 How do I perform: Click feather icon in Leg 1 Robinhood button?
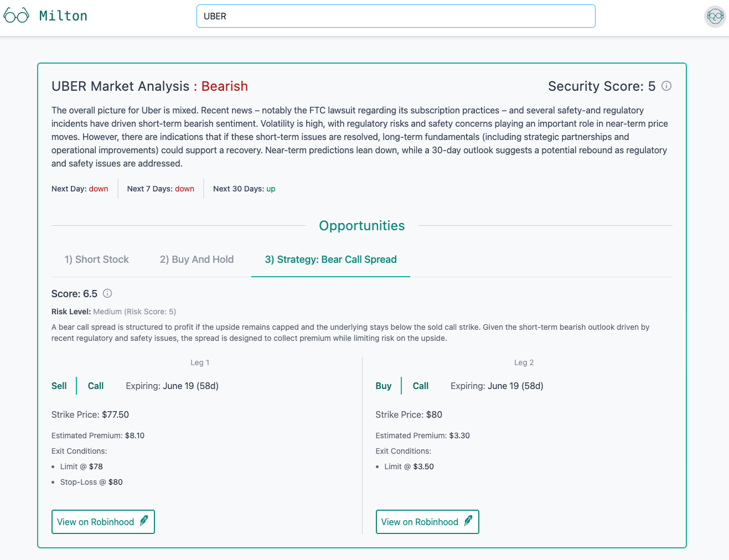click(144, 521)
